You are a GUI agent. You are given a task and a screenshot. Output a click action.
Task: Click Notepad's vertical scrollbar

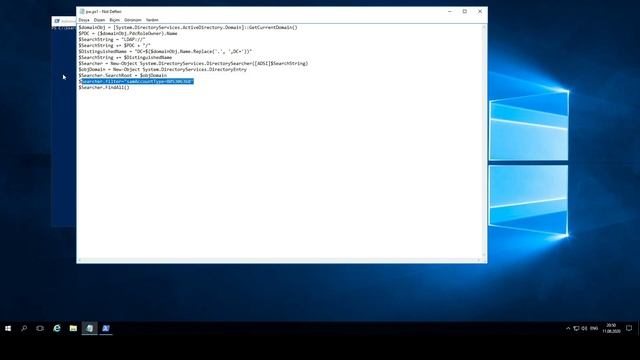pos(484,141)
